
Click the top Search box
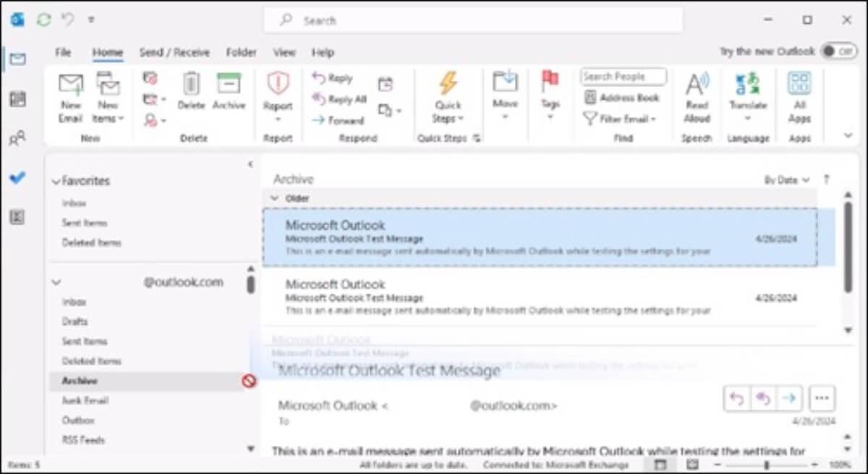[473, 20]
